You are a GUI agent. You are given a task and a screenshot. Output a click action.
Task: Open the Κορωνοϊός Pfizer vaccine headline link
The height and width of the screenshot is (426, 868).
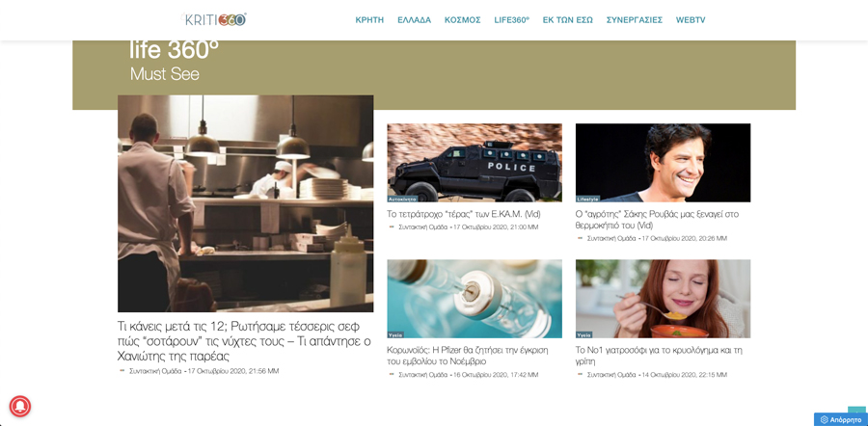coord(468,356)
